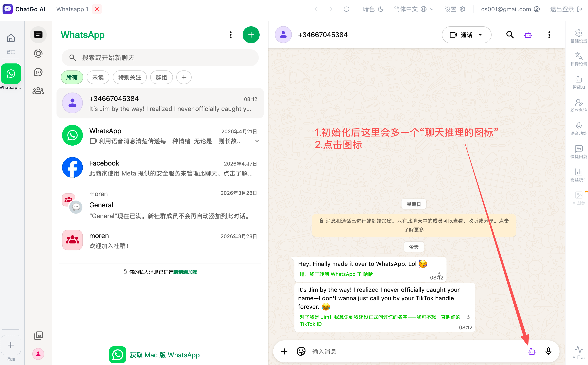Open the Chats icon in WhatsApp navigation
The width and height of the screenshot is (588, 365).
click(38, 35)
